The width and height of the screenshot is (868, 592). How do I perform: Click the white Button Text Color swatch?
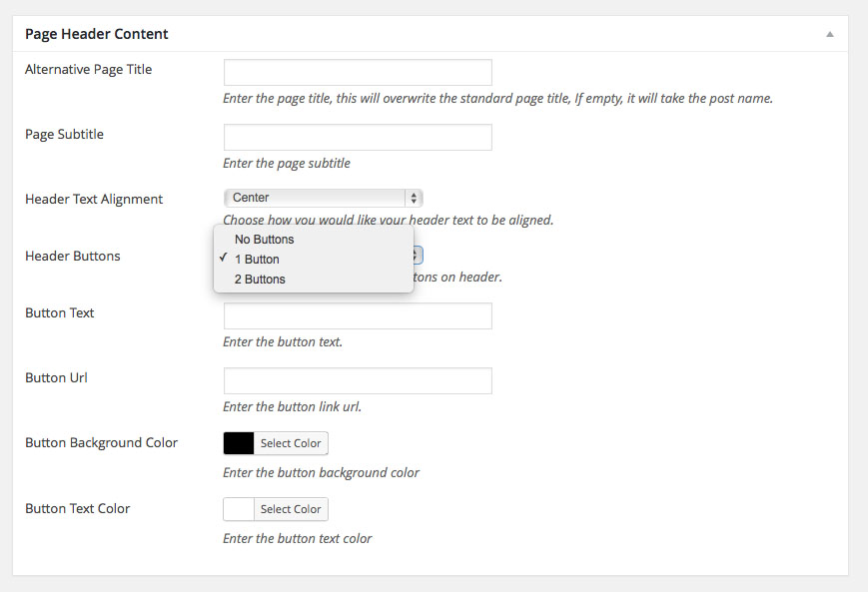click(x=239, y=509)
